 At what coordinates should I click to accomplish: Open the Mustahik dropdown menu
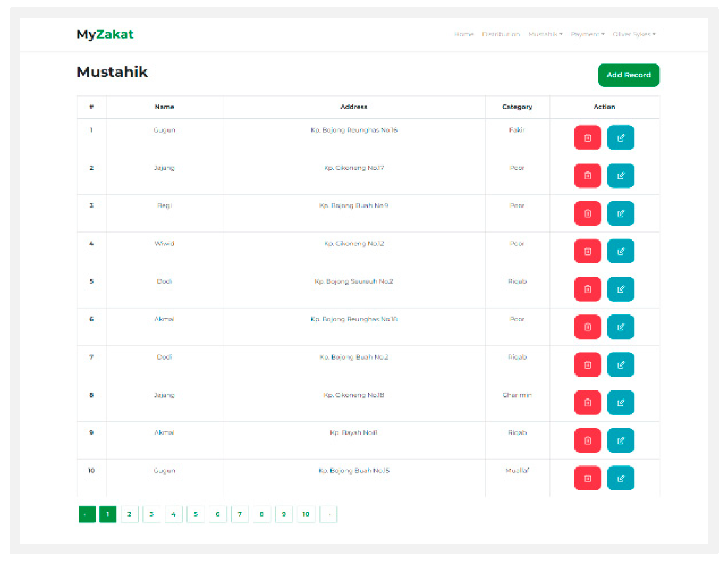545,34
